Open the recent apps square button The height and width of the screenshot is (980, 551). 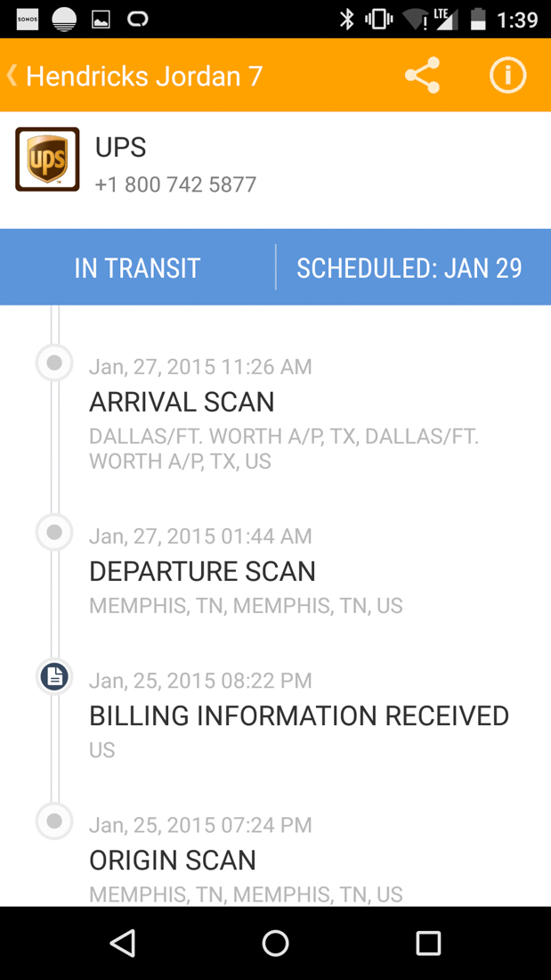[x=428, y=943]
